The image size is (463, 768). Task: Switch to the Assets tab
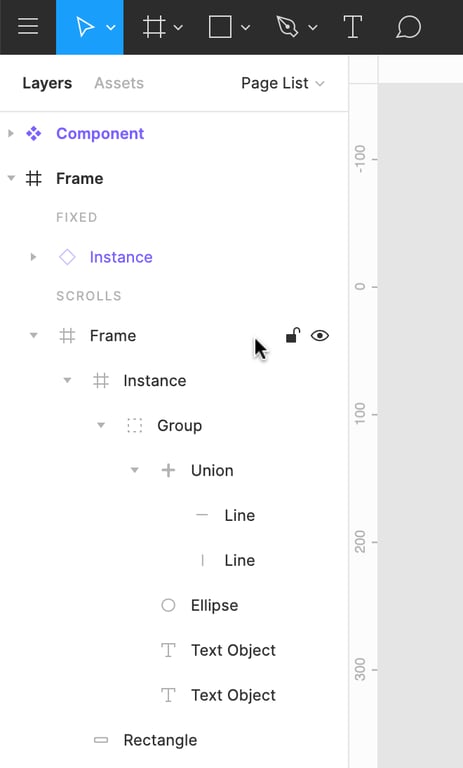[x=119, y=83]
